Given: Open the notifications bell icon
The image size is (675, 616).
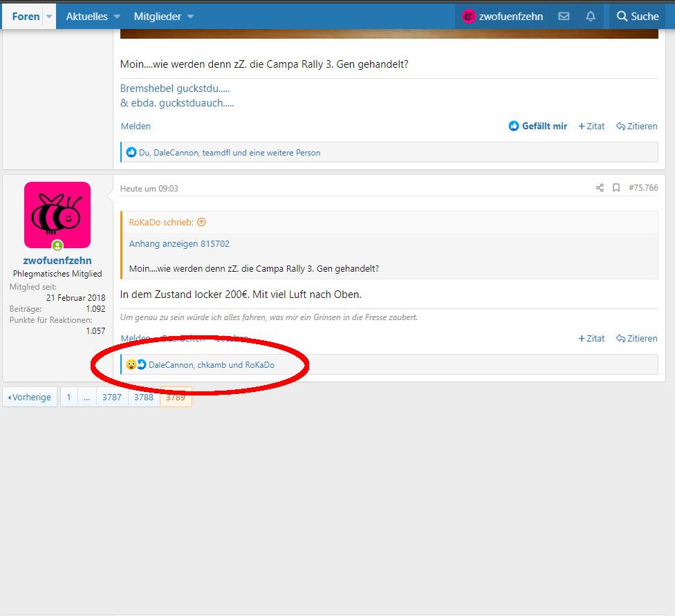Looking at the screenshot, I should click(x=590, y=16).
